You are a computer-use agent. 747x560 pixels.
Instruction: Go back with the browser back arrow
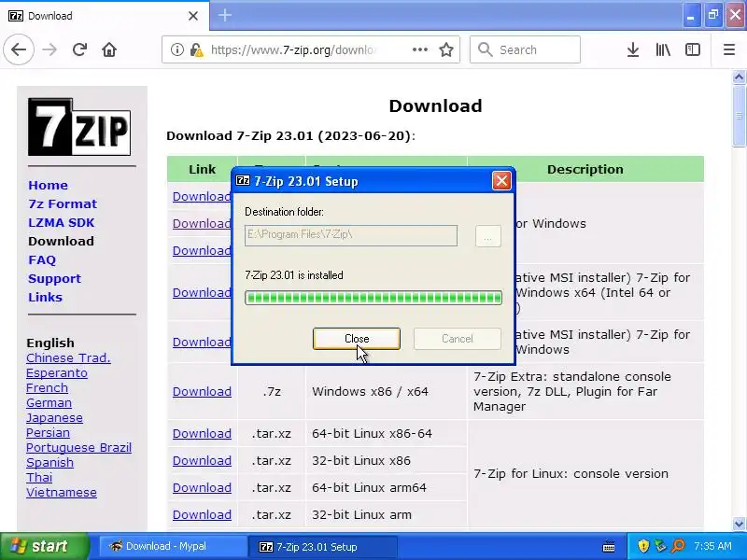pos(19,49)
